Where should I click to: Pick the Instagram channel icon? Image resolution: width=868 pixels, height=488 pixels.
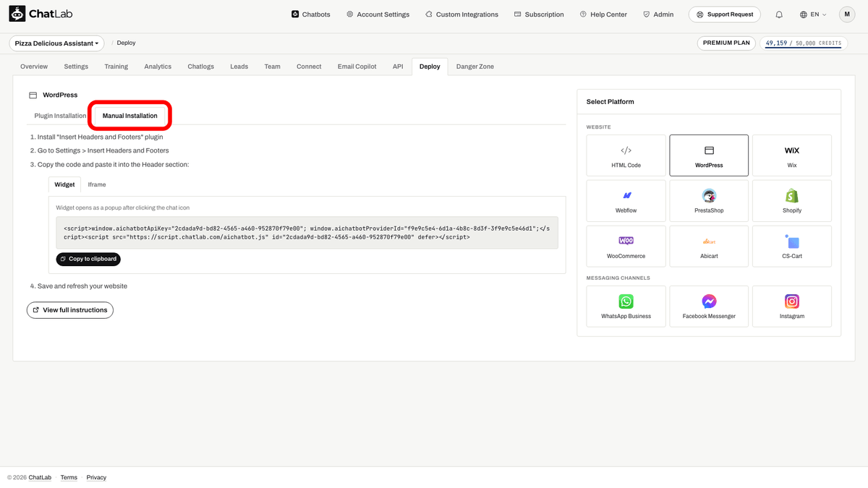click(792, 301)
